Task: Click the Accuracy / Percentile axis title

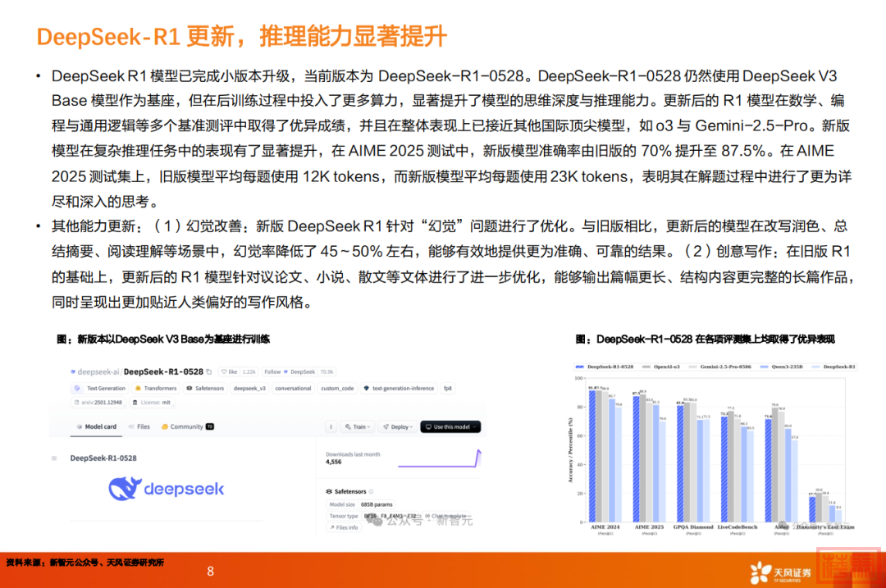Action: [570, 450]
